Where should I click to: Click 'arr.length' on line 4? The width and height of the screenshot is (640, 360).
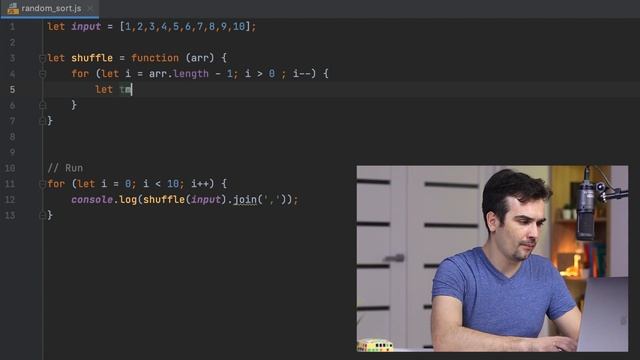[x=179, y=74]
